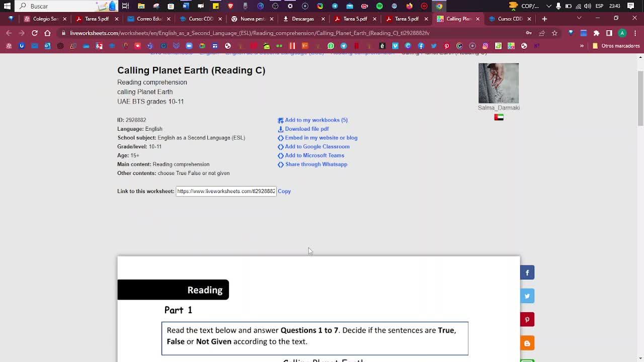644x362 pixels.
Task: Click the ID: 2928882 text
Action: [132, 120]
